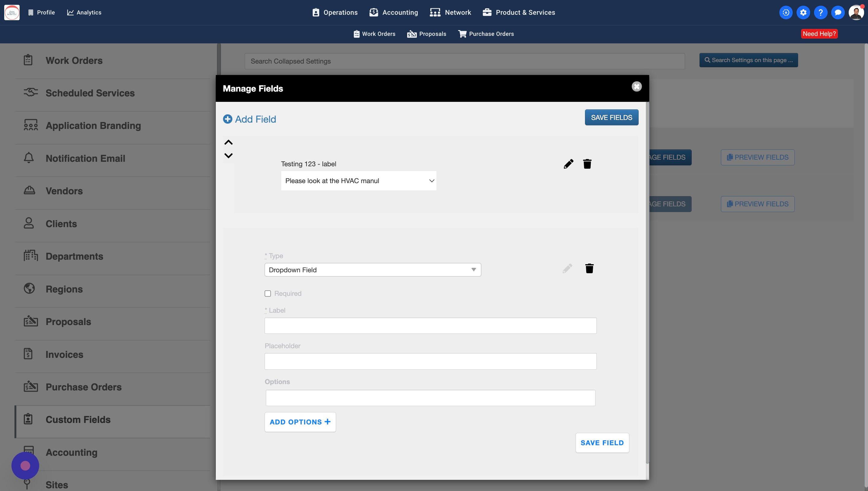This screenshot has width=868, height=491.
Task: Close the Manage Fields dialog
Action: pyautogui.click(x=636, y=87)
